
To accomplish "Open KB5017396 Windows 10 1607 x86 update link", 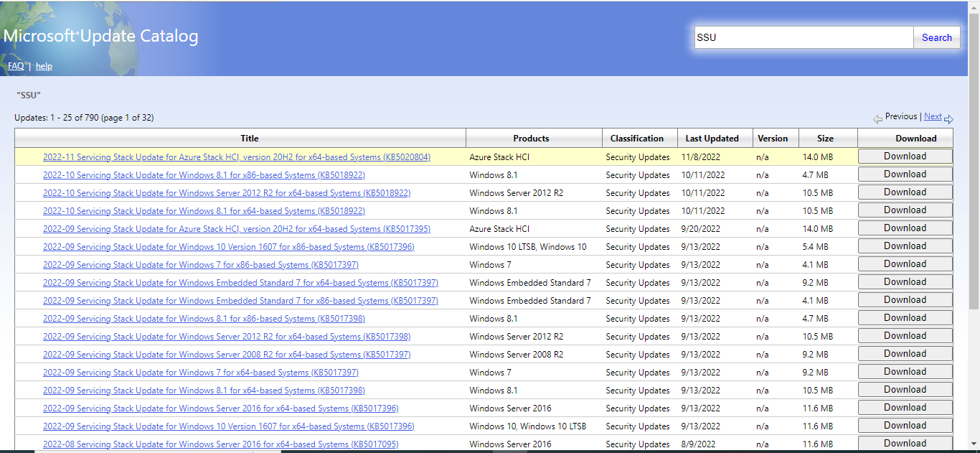I will (228, 247).
